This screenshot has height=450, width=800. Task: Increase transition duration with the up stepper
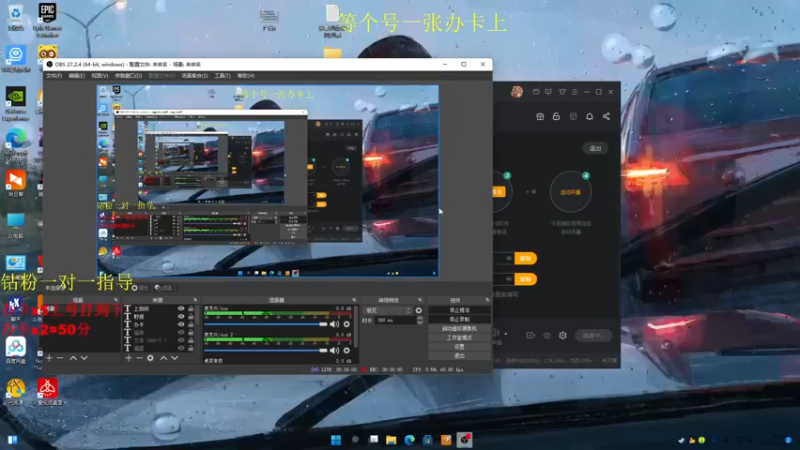pyautogui.click(x=419, y=318)
